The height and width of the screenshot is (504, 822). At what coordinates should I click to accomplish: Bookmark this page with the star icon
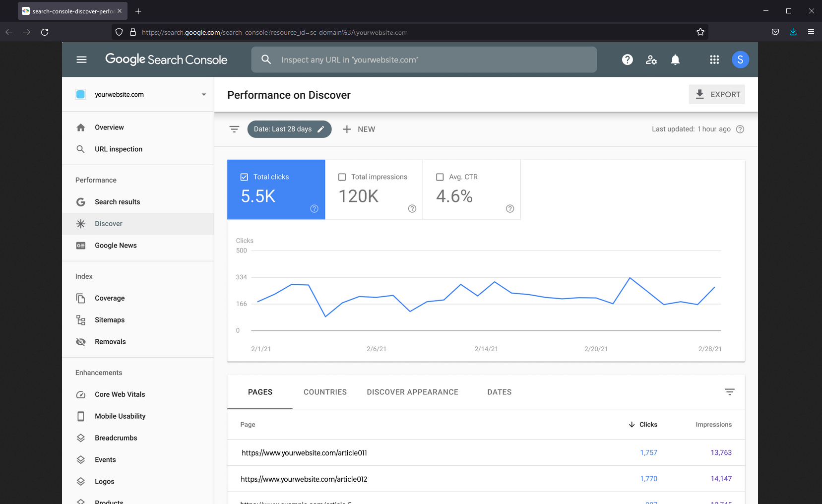point(700,32)
